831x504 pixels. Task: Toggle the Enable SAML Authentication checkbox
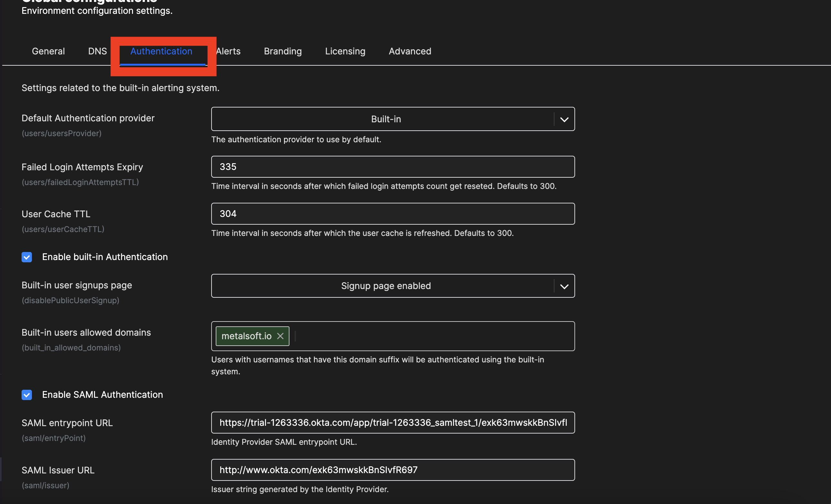click(x=27, y=395)
